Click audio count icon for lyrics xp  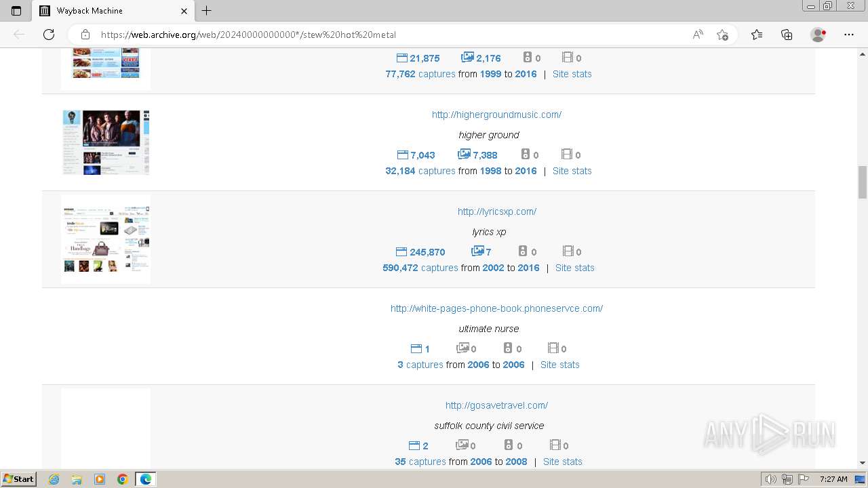click(524, 251)
